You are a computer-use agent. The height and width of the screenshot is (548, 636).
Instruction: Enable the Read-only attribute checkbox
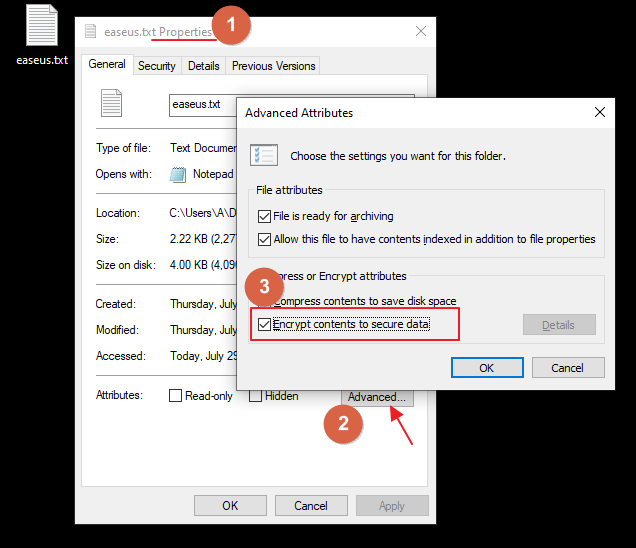(x=176, y=396)
